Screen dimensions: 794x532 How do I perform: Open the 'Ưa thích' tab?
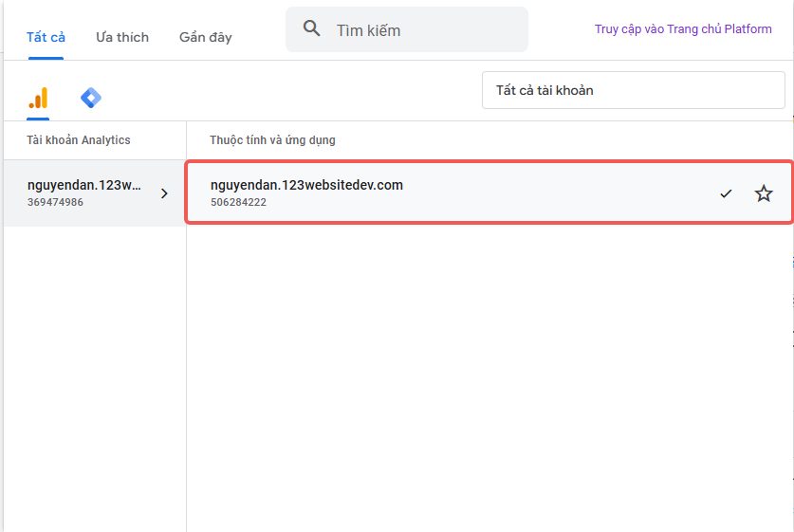(x=122, y=37)
